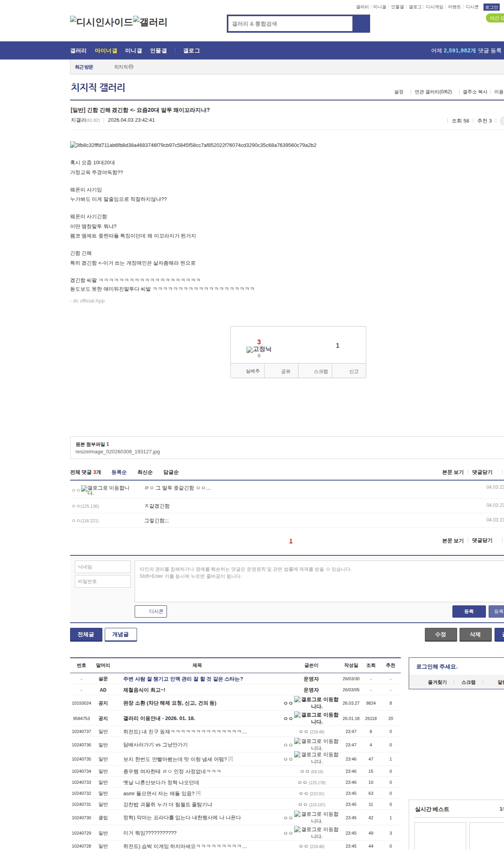The image size is (504, 850).
Task: Open survey post 주변 사람 잘 챙기고 인맥 관리
Action: (183, 679)
